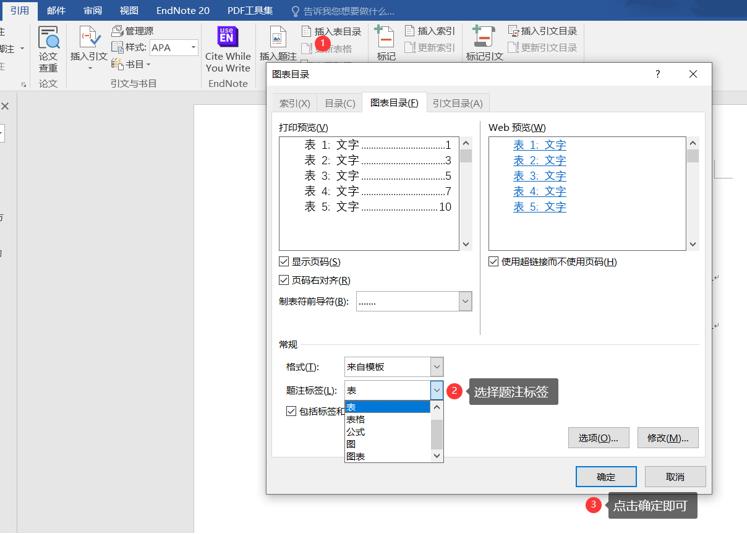The width and height of the screenshot is (747, 534).
Task: Toggle 使用超链接而不使用页码 checkbox
Action: click(x=494, y=262)
